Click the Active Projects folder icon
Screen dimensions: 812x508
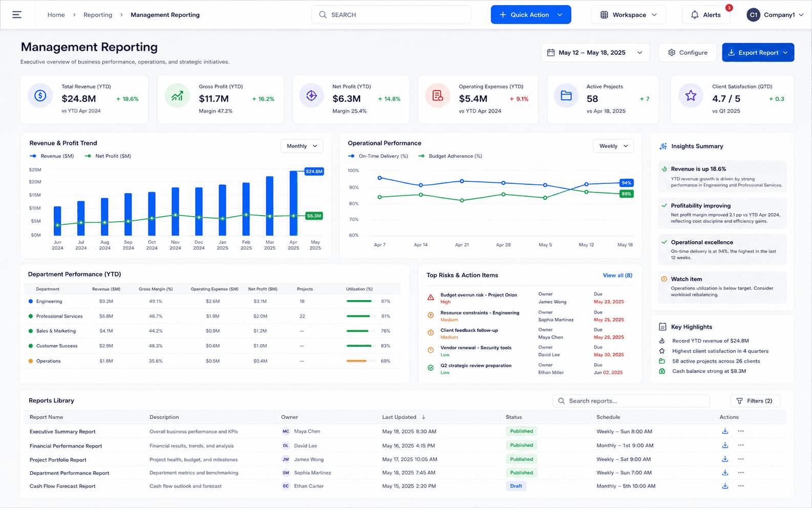tap(566, 96)
